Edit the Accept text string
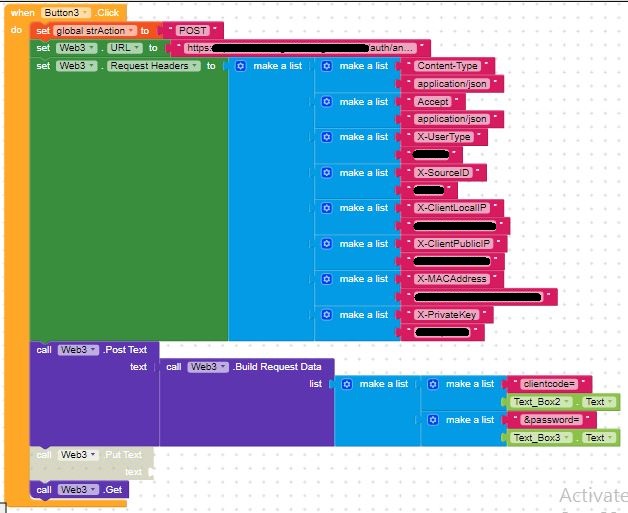This screenshot has width=628, height=513. [433, 102]
